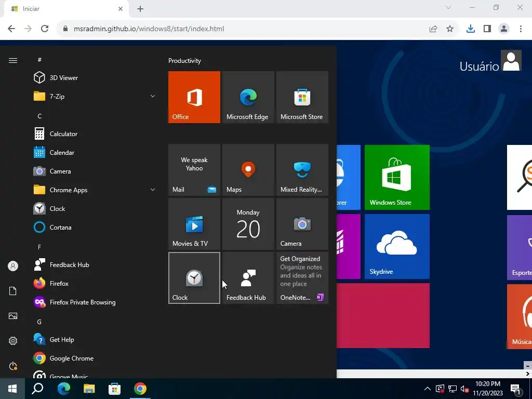The image size is (532, 399).
Task: Open Camera in the app list
Action: click(52, 171)
